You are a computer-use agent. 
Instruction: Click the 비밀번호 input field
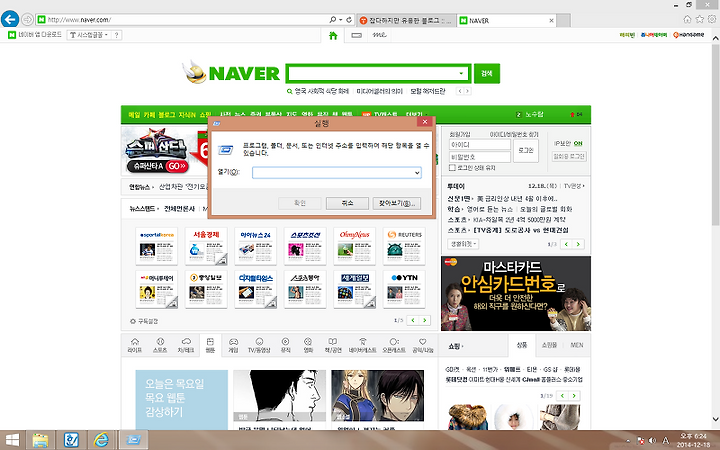480,157
